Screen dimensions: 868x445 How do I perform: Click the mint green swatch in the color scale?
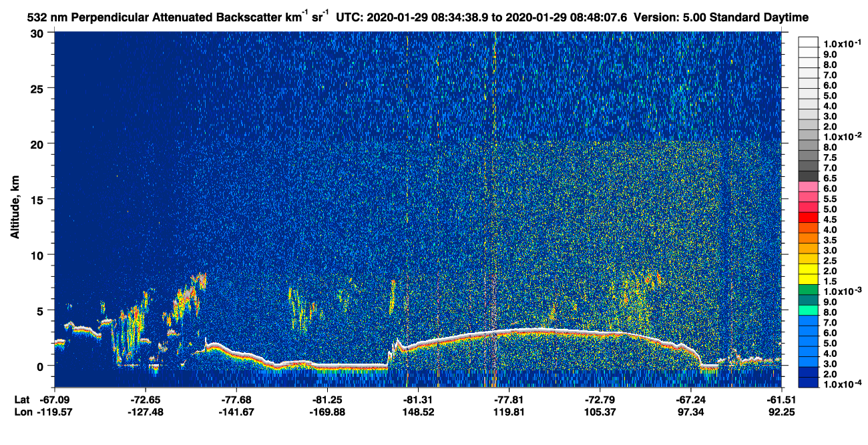coord(807,310)
